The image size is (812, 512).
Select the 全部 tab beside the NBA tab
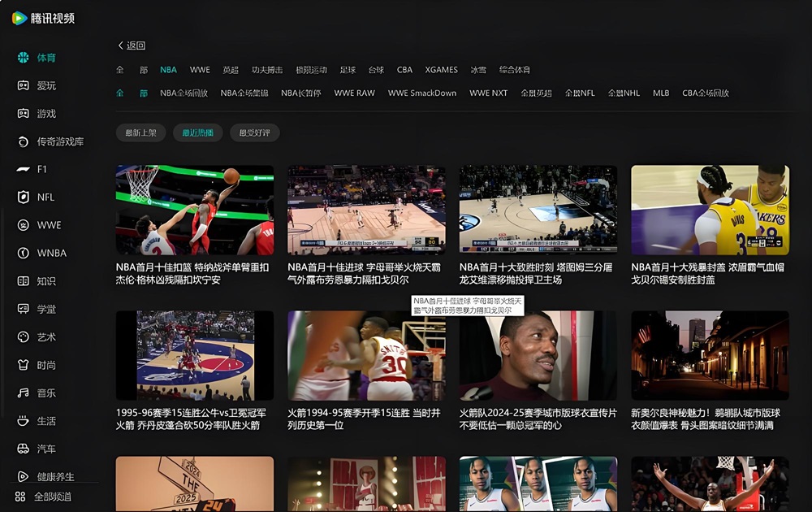coord(132,70)
